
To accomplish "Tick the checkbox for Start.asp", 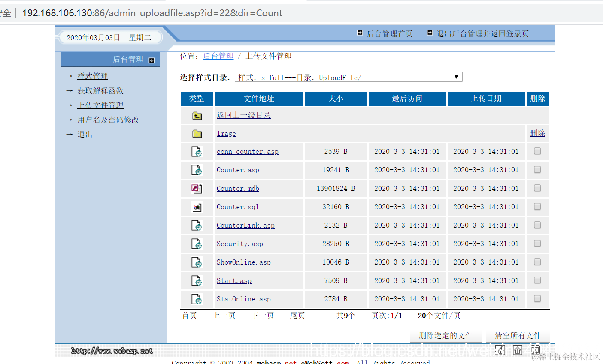I will pos(537,280).
